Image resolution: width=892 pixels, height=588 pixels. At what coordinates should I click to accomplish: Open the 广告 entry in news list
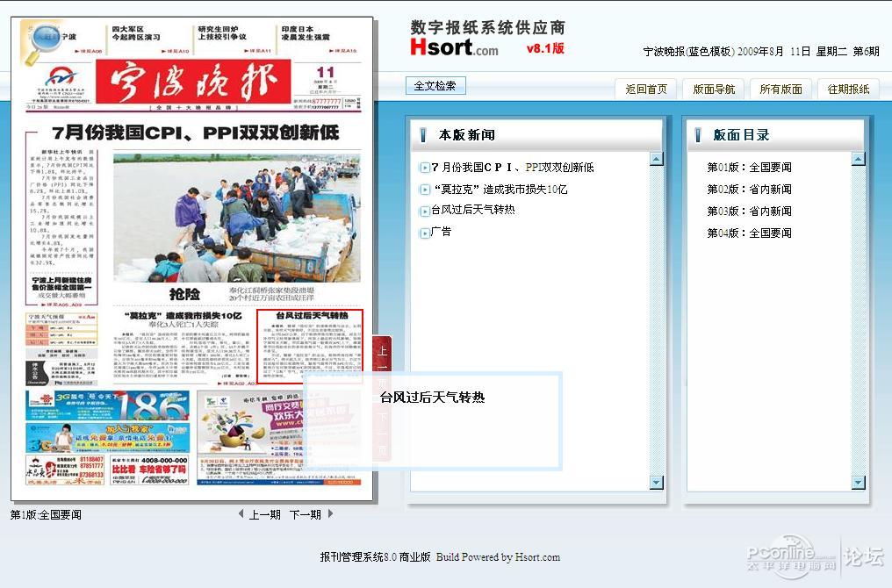[x=441, y=232]
